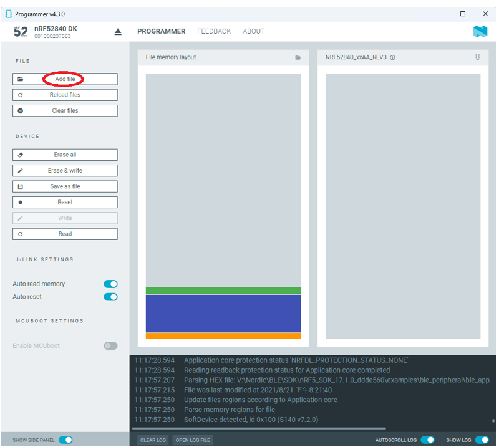This screenshot has height=447, width=504.
Task: Click the Save as file button
Action: [65, 186]
